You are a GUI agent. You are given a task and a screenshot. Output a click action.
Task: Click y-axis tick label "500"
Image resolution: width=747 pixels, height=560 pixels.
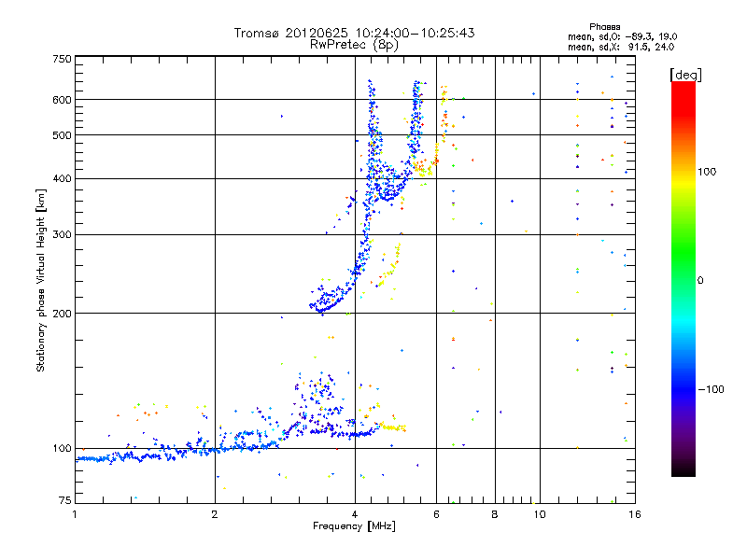coord(62,135)
